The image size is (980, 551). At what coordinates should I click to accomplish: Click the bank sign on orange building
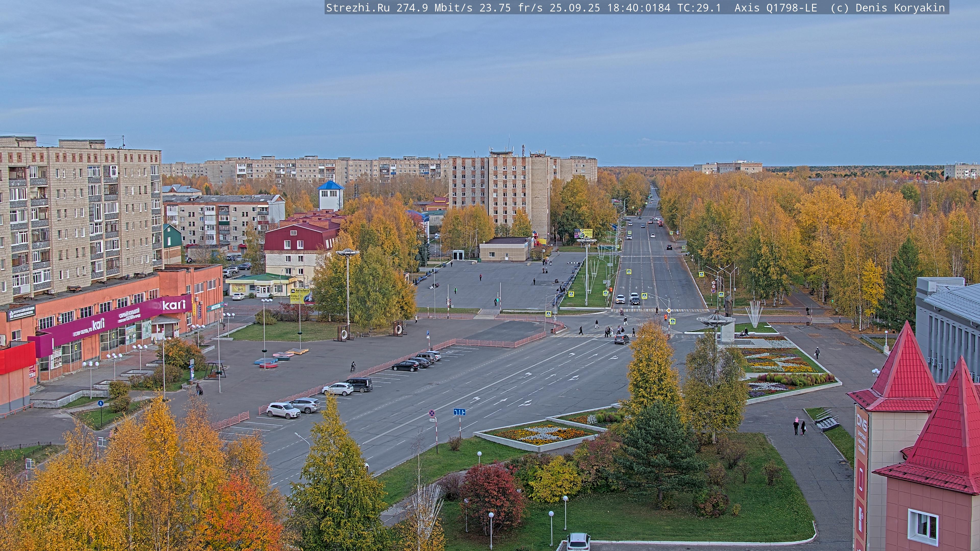[x=21, y=313]
